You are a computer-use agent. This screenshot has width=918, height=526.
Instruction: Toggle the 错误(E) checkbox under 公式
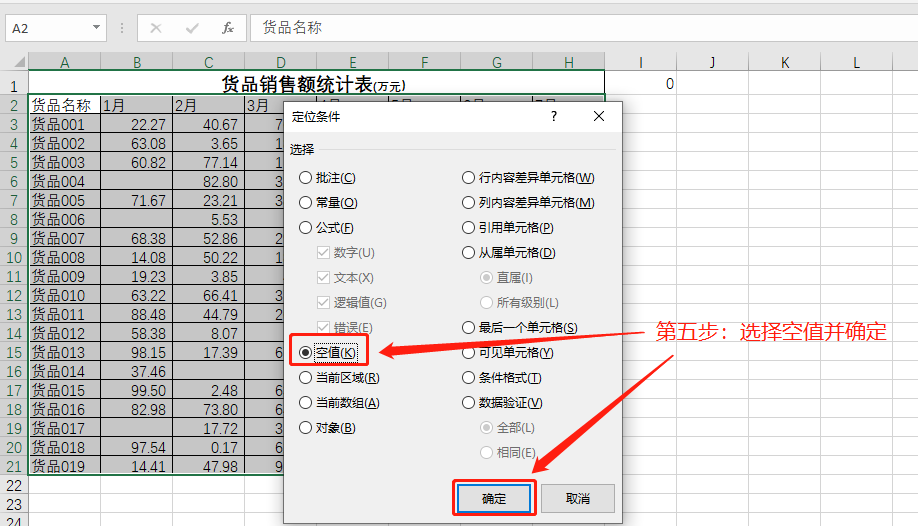point(345,328)
